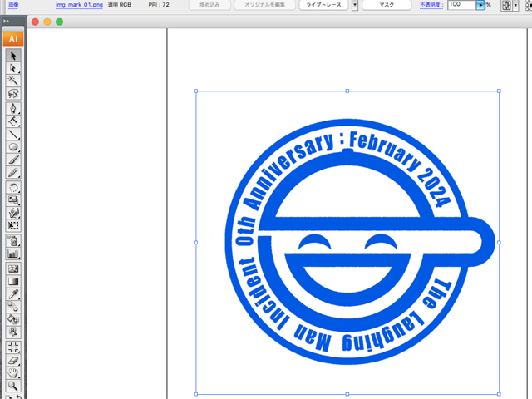The width and height of the screenshot is (532, 399).
Task: Open the opacity slider popup arrow
Action: pyautogui.click(x=480, y=5)
